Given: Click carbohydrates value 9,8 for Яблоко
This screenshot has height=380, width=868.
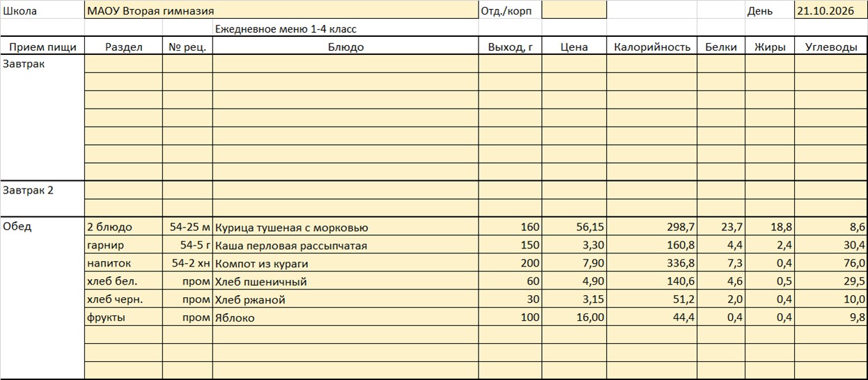Looking at the screenshot, I should [831, 317].
